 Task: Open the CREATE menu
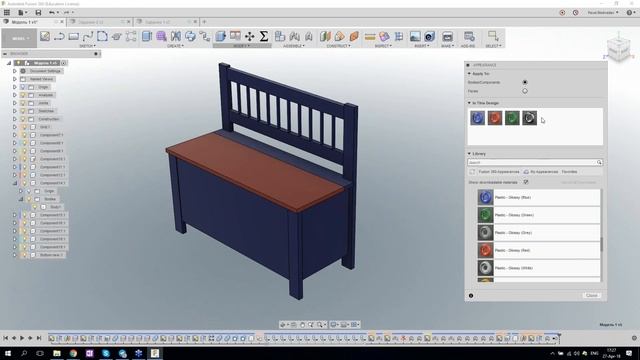(175, 46)
